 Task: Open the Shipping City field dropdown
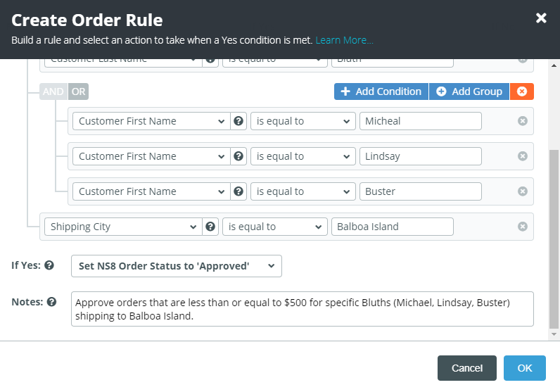(x=123, y=227)
